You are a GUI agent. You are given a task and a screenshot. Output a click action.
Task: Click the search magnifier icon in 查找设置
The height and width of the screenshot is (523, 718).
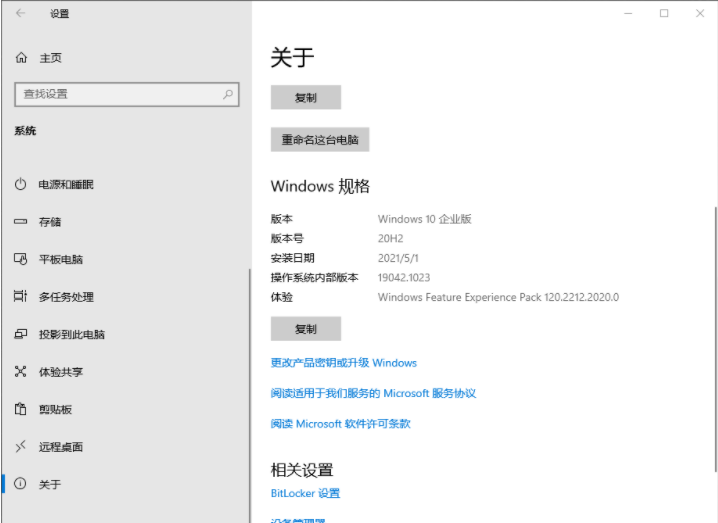tap(228, 94)
